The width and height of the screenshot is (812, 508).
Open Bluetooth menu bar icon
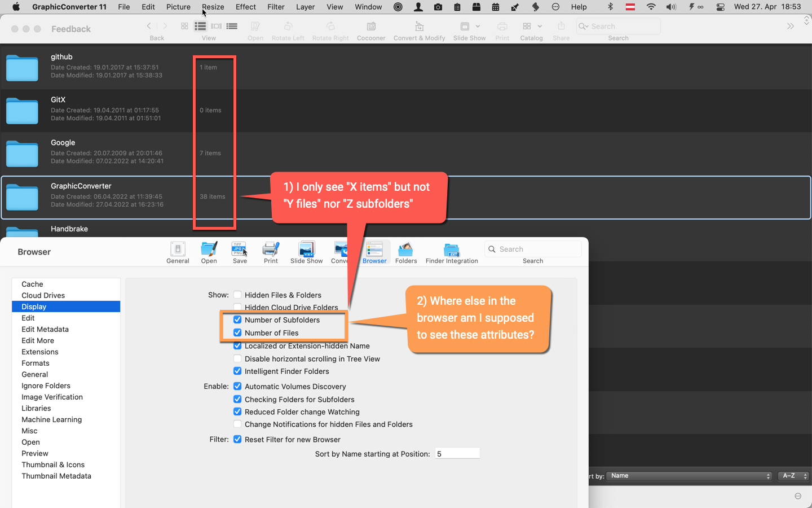(610, 7)
